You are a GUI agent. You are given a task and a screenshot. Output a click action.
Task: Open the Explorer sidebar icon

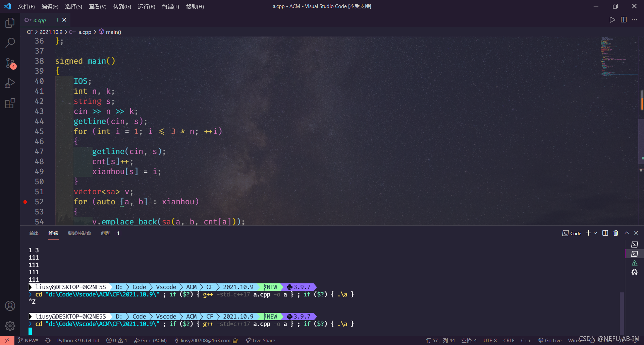click(10, 22)
